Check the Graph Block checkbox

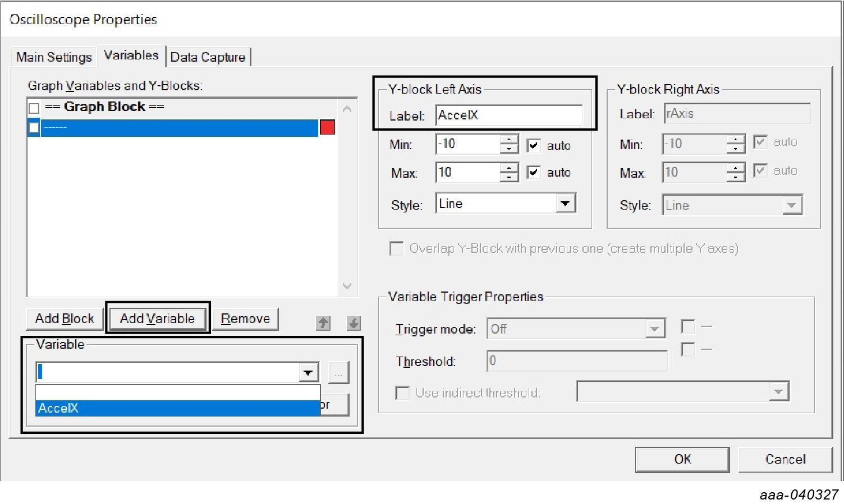(34, 108)
